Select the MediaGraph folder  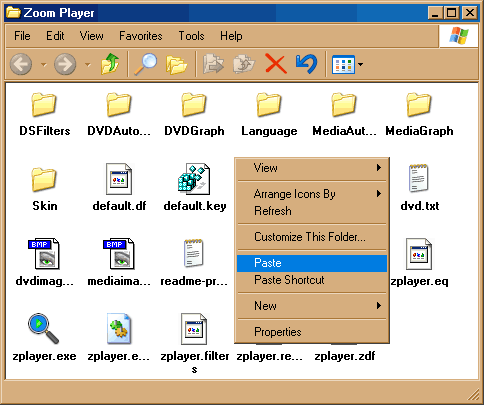tap(419, 114)
